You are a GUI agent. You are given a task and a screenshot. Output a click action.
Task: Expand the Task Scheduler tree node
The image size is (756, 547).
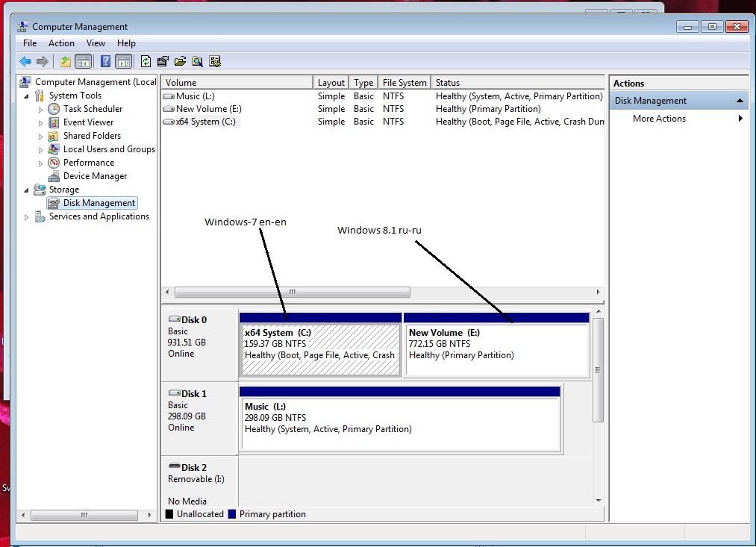[x=41, y=109]
